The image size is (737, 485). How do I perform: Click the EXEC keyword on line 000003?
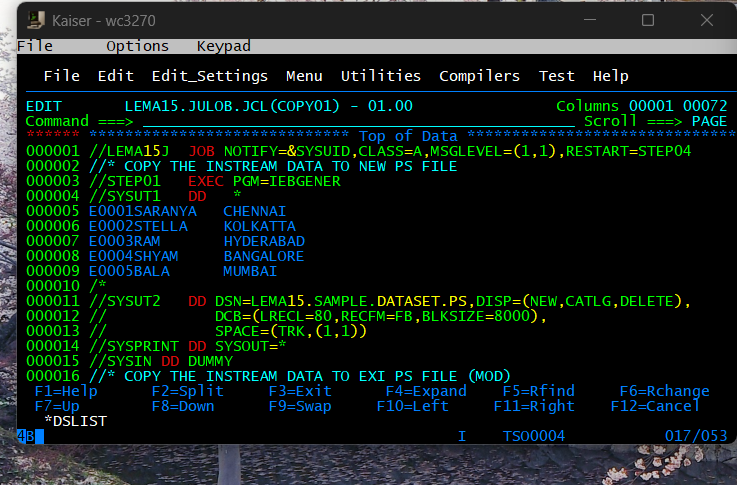[205, 181]
